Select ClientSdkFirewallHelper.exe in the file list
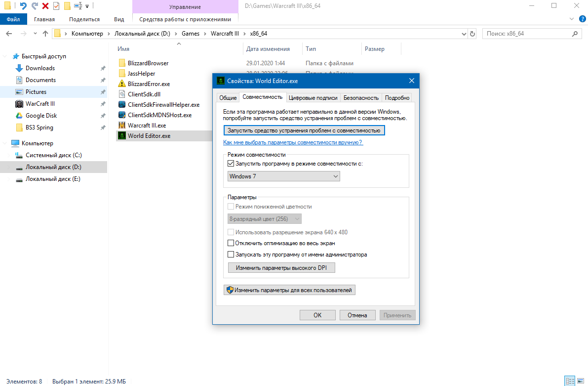Screen dimensions: 588x386 click(163, 105)
